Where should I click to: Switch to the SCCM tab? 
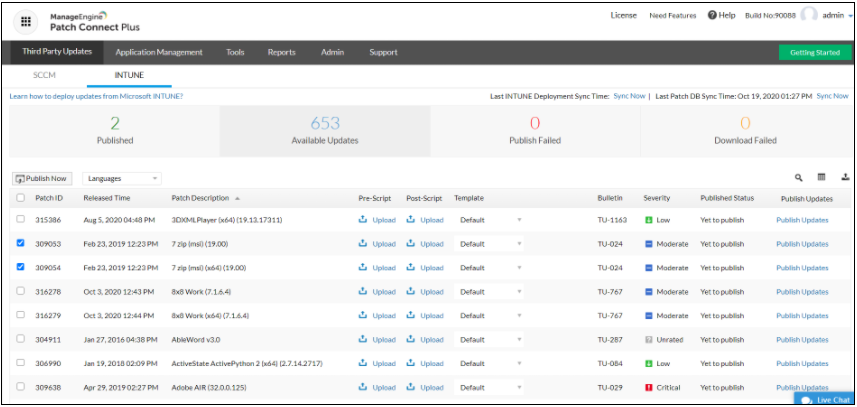pos(44,75)
